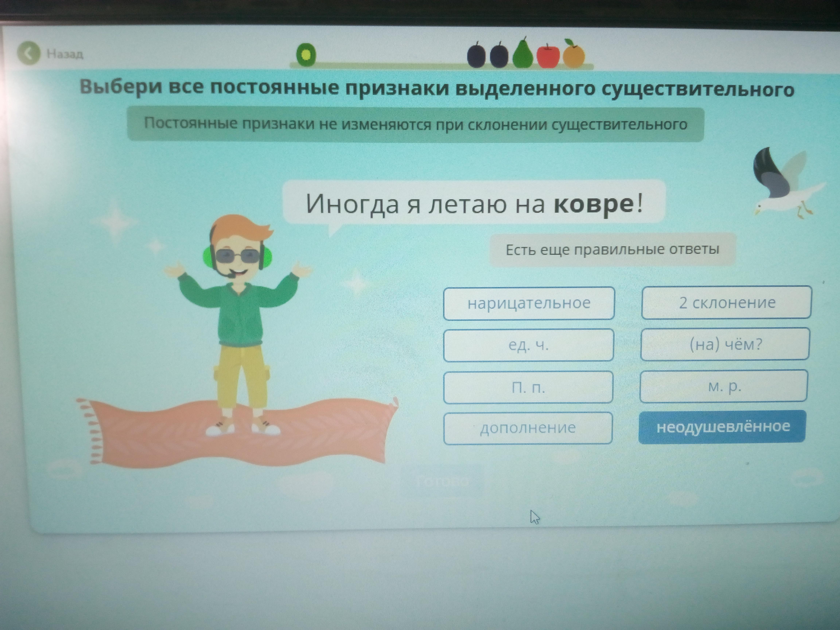Deselect the highlighted 'неодушевлённое' option

click(x=722, y=426)
